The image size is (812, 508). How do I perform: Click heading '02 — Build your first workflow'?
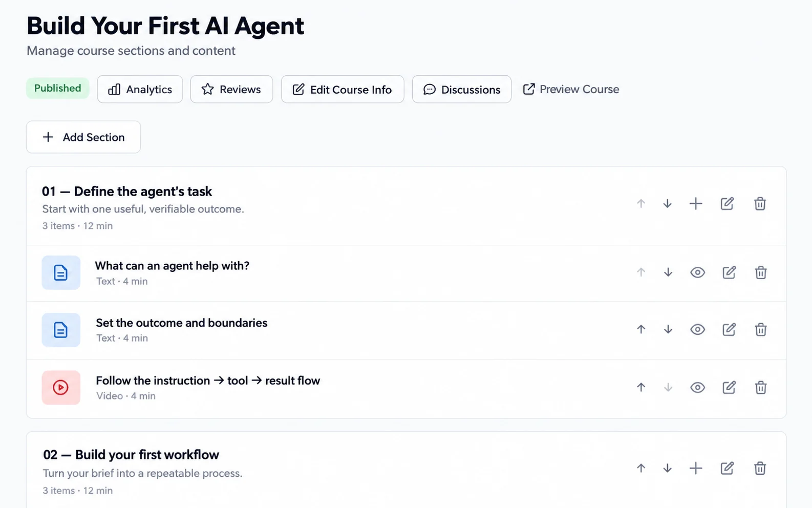131,455
